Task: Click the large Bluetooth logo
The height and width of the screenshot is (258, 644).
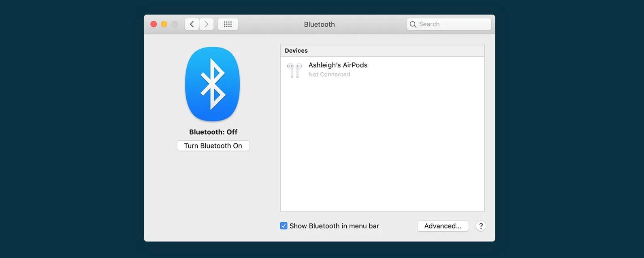Action: tap(213, 84)
